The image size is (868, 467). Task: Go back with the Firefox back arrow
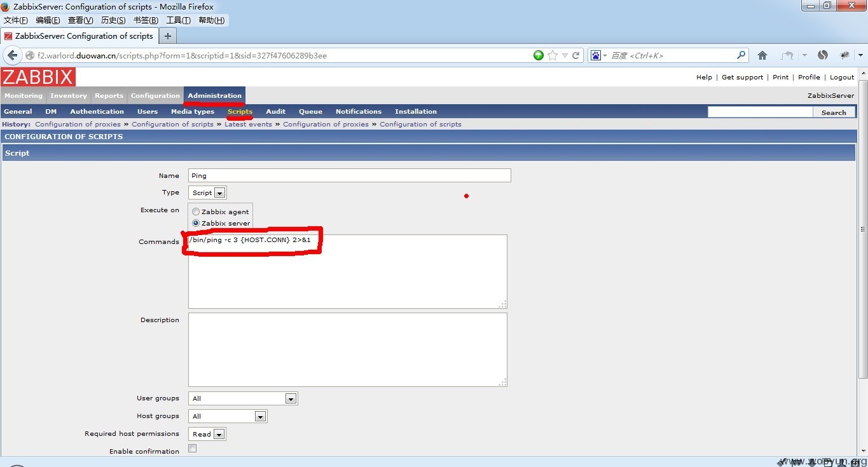pyautogui.click(x=12, y=55)
